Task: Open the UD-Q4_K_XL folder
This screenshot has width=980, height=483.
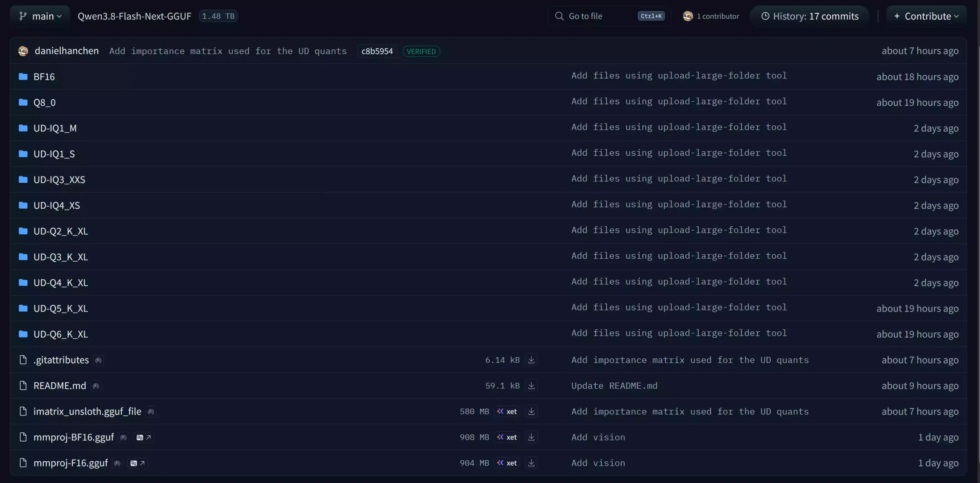Action: pos(61,282)
